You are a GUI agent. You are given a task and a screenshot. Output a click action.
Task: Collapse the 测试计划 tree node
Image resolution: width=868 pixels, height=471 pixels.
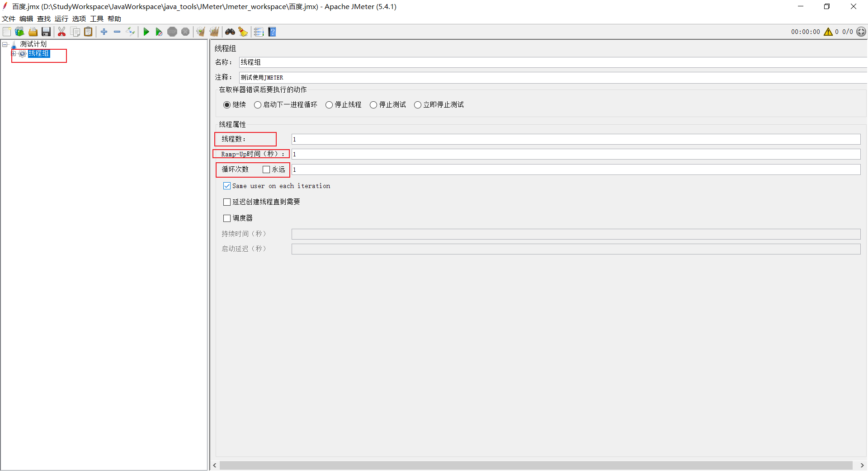[5, 44]
